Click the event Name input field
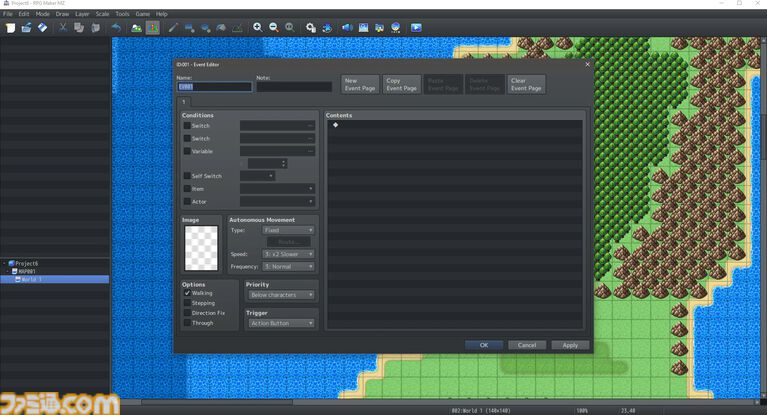Screen dimensions: 767x415 [x=214, y=87]
